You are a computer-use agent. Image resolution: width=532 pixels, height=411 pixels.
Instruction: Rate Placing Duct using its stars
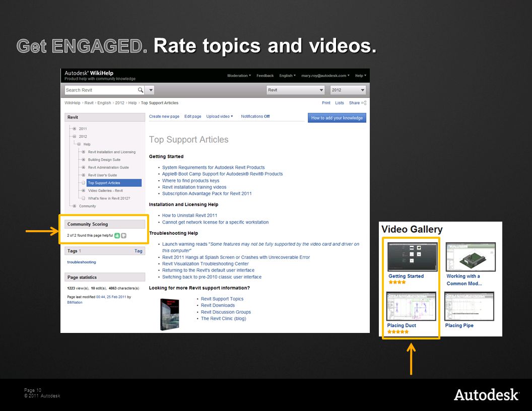(x=397, y=331)
